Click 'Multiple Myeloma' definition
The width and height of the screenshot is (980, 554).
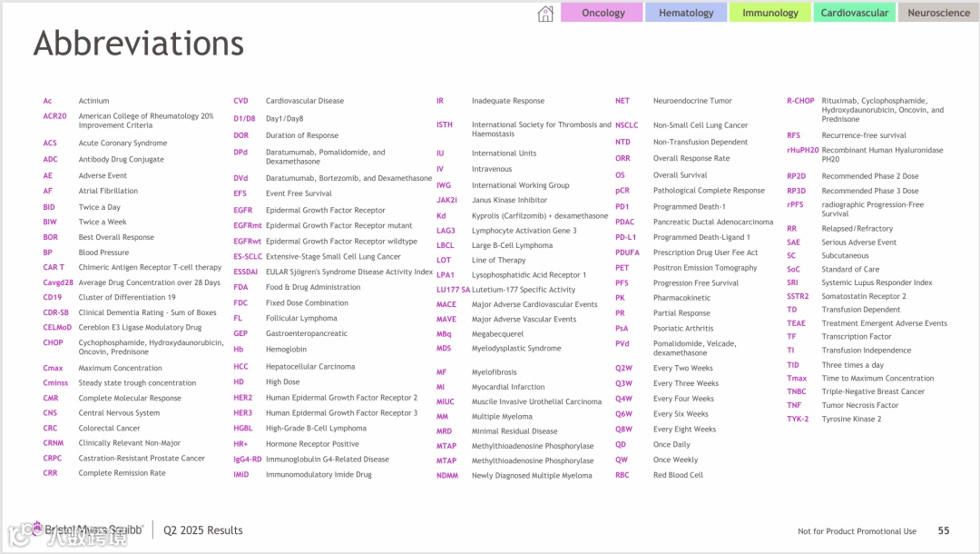pyautogui.click(x=502, y=417)
